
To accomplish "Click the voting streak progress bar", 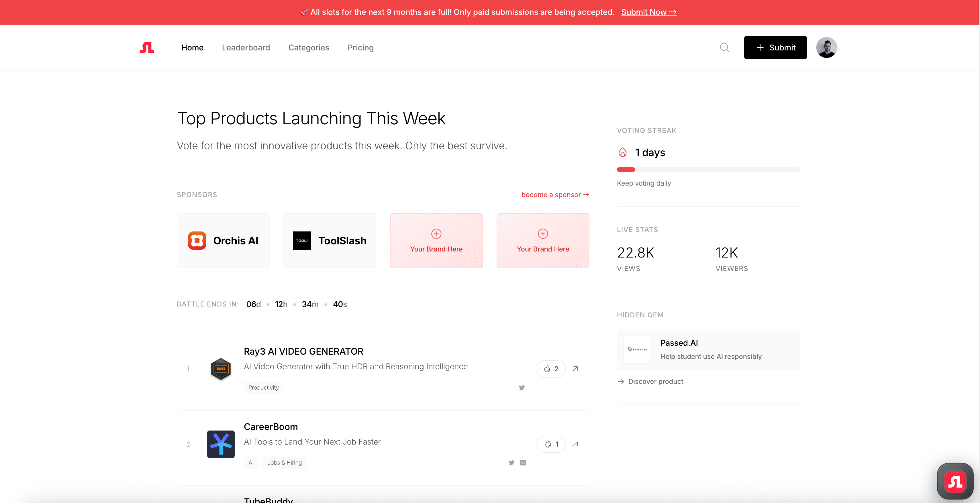I will coord(708,170).
